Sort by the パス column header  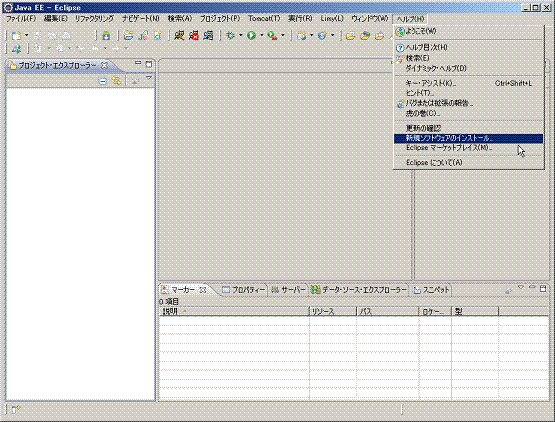point(388,312)
